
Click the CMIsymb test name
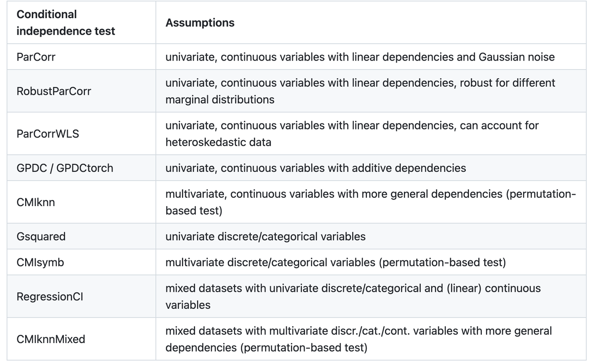click(x=40, y=262)
